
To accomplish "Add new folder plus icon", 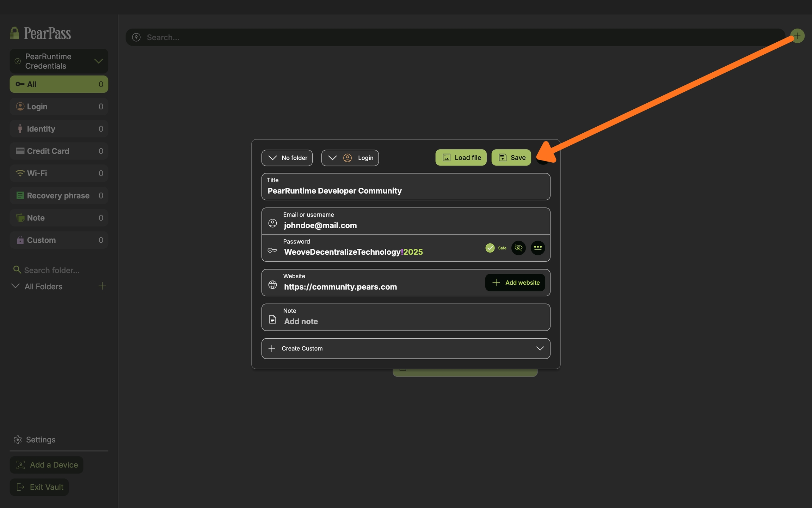I will point(102,286).
